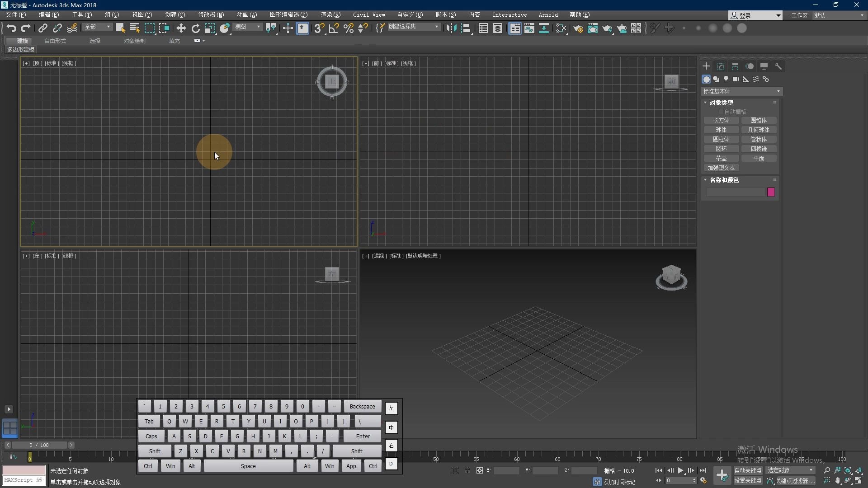Open the 标准基本体 primitives dropdown
This screenshot has height=488, width=868.
pyautogui.click(x=741, y=91)
